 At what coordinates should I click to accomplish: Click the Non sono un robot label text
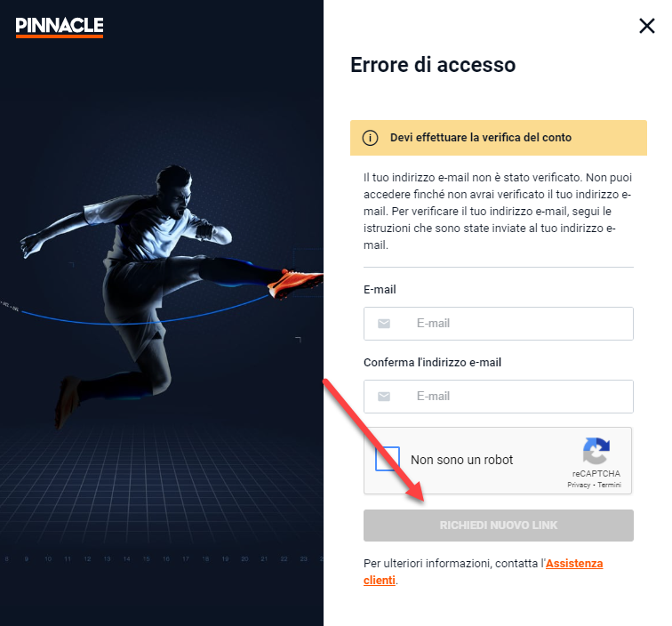(x=461, y=460)
